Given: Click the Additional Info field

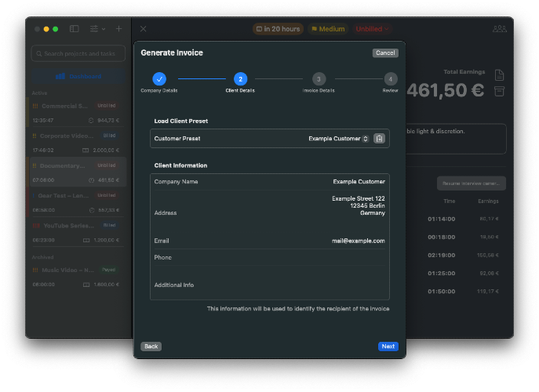Looking at the screenshot, I should tap(270, 285).
